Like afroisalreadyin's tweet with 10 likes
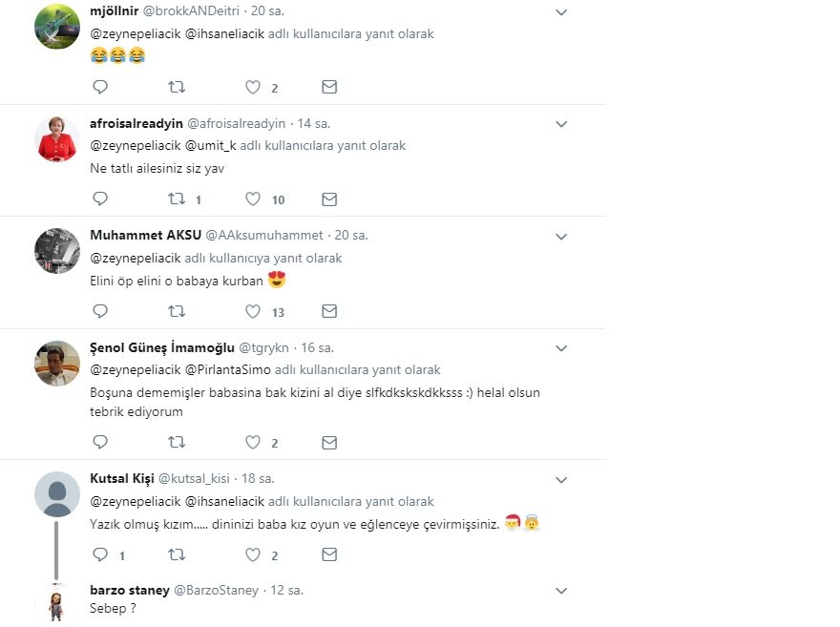 [253, 199]
